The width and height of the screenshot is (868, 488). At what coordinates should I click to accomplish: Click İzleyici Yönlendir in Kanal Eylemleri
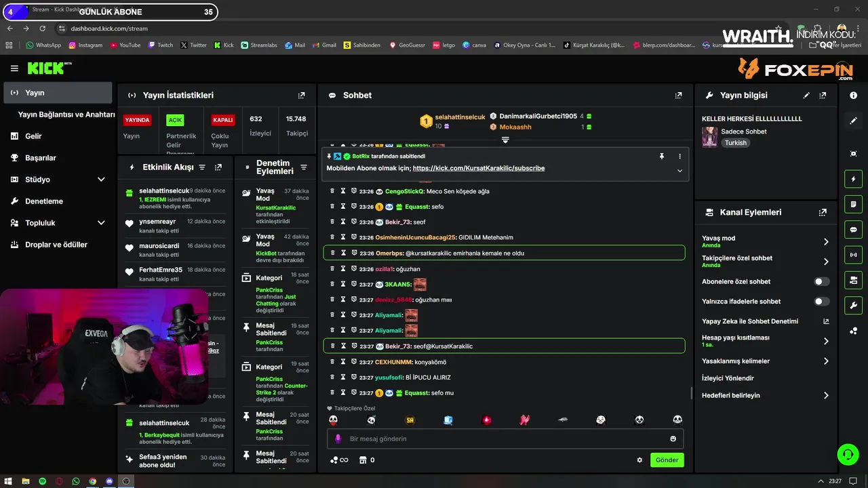pos(728,378)
